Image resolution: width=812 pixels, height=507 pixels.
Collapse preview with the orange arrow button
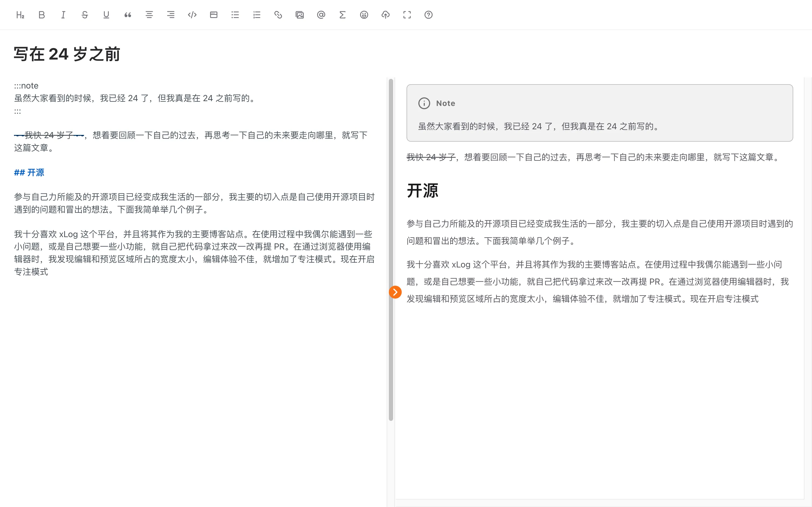395,292
